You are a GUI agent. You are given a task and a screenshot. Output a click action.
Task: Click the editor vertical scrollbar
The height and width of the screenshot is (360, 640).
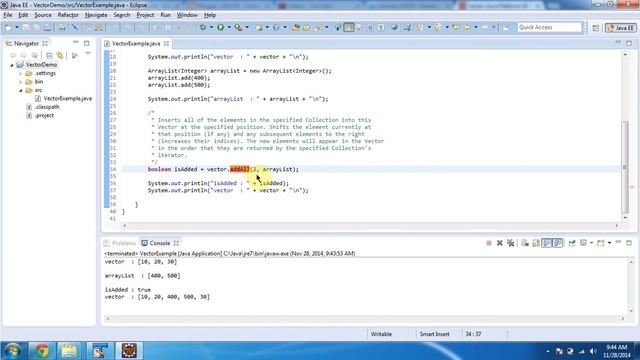pyautogui.click(x=625, y=167)
